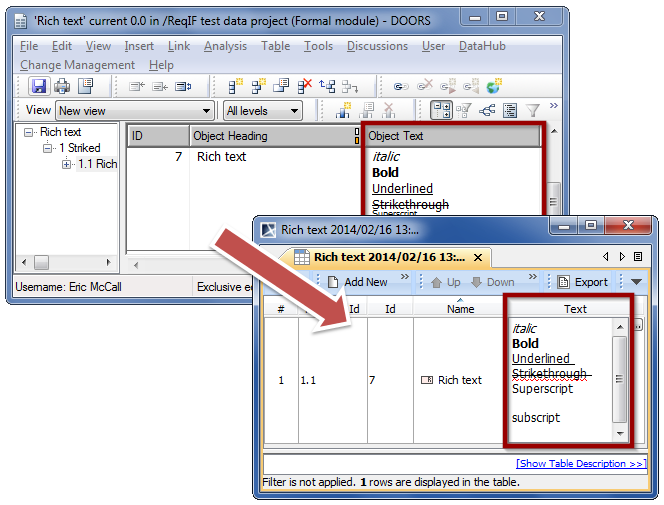Click the Object Text column header
Image resolution: width=664 pixels, height=505 pixels.
coord(454,136)
